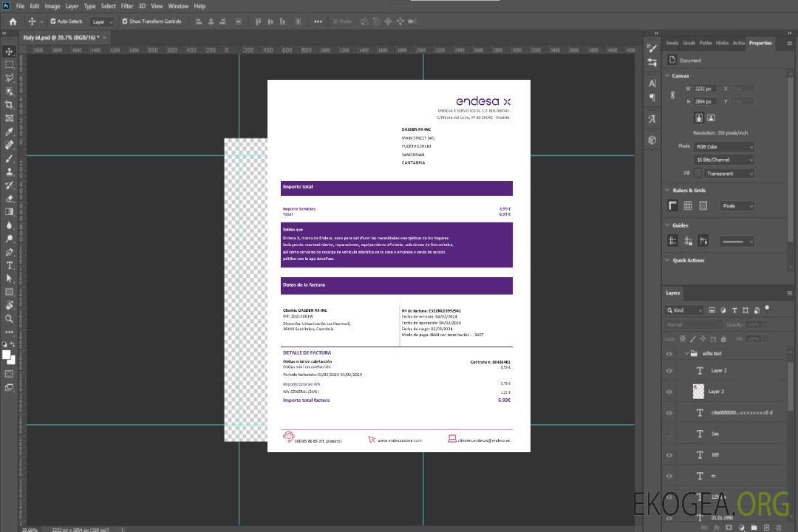Select the Horizontal Type tool
The height and width of the screenshot is (532, 798).
[9, 265]
